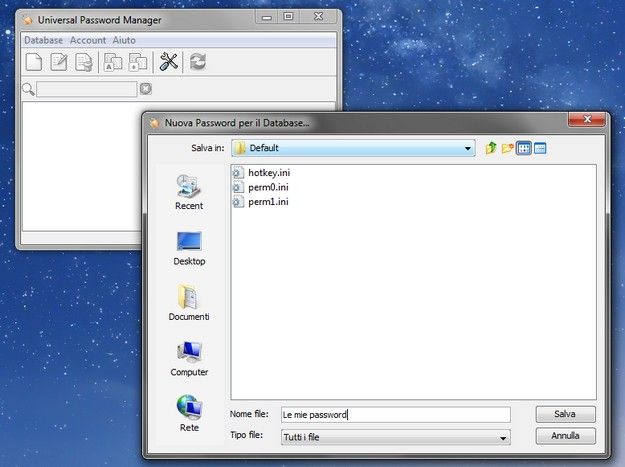This screenshot has height=467, width=625.
Task: Click the New Account toolbar icon
Action: [x=34, y=62]
